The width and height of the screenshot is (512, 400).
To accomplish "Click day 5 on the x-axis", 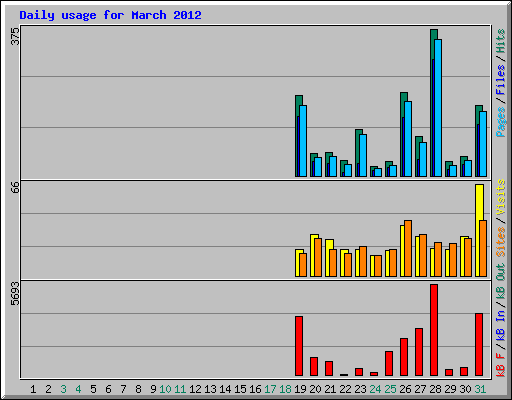I will [93, 389].
